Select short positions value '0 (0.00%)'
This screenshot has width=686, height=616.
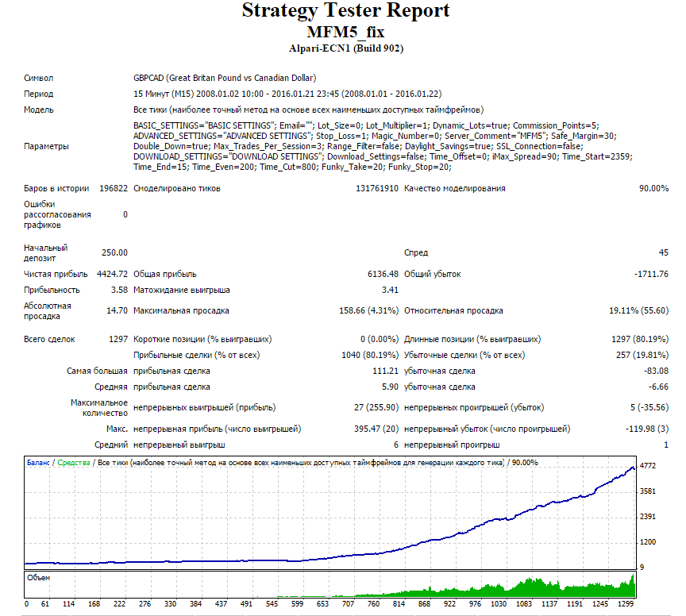pyautogui.click(x=380, y=339)
